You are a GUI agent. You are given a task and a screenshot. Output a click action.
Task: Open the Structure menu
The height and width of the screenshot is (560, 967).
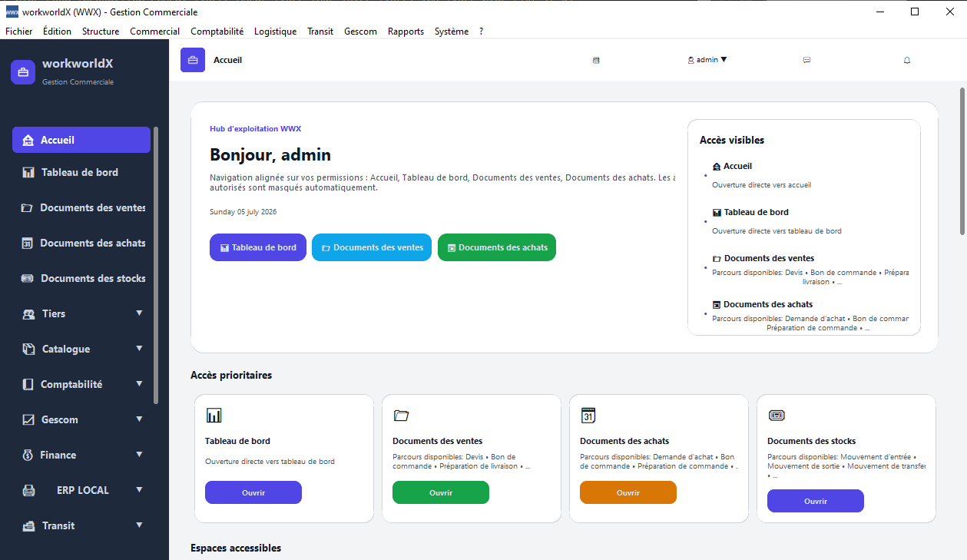101,31
